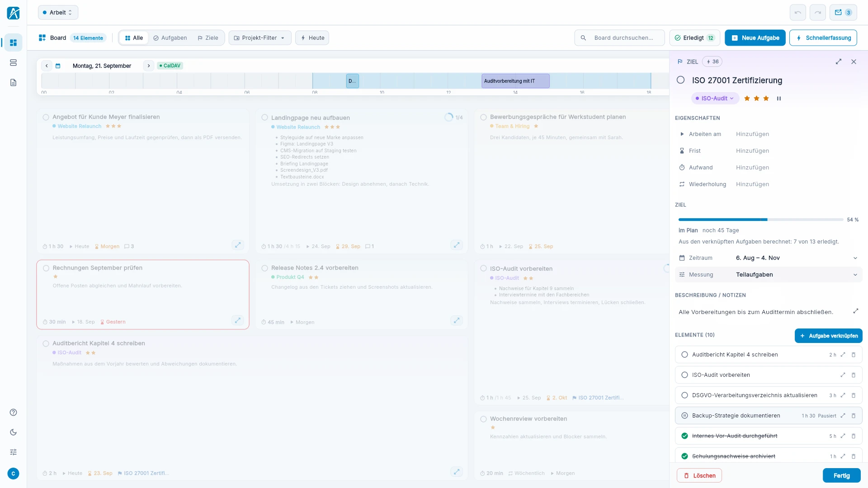Image resolution: width=868 pixels, height=488 pixels.
Task: Open settings sliders icon in sidebar
Action: (x=13, y=452)
